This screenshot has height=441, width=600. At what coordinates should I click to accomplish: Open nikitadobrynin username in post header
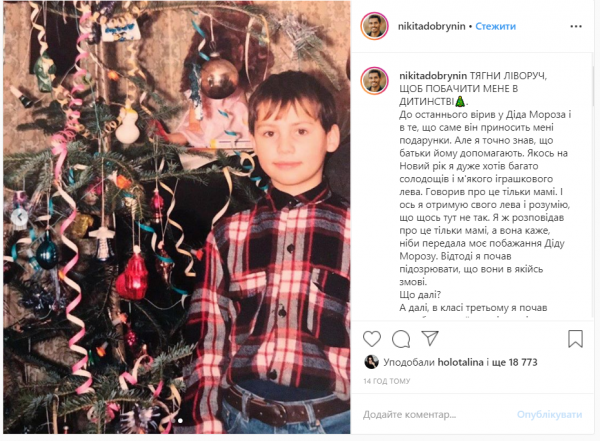tap(431, 26)
